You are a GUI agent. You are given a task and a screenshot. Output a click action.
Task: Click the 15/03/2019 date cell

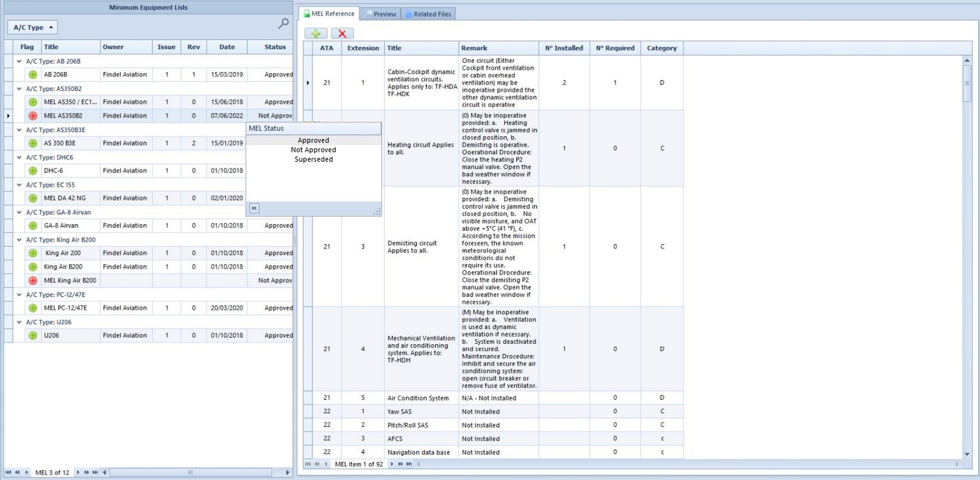pyautogui.click(x=227, y=75)
